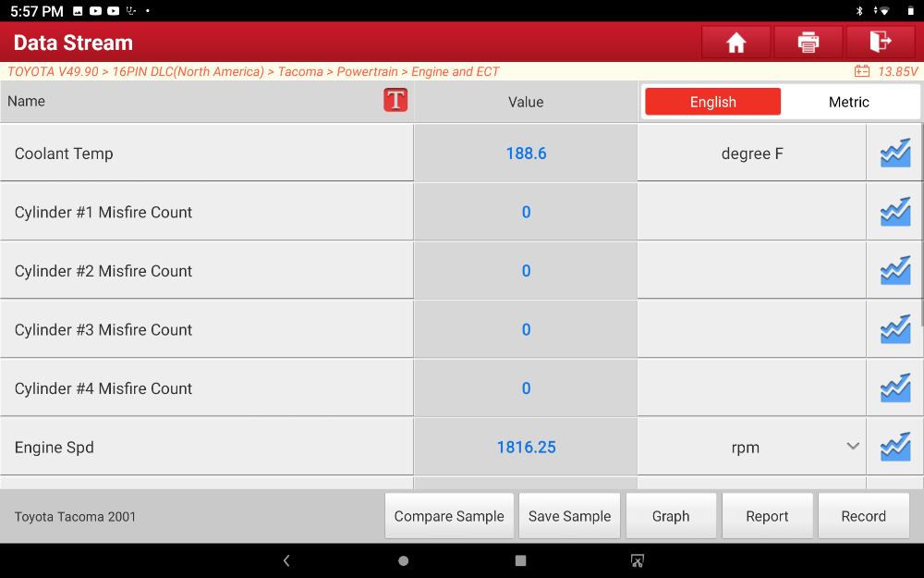The width and height of the screenshot is (924, 578).
Task: Open Android recent apps square
Action: coord(520,560)
